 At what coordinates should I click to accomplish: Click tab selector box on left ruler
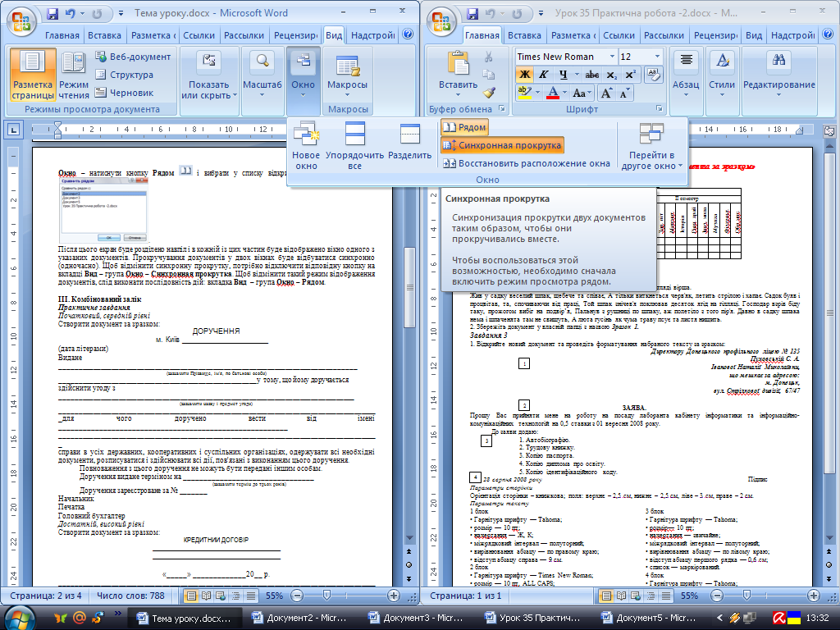pos(13,129)
